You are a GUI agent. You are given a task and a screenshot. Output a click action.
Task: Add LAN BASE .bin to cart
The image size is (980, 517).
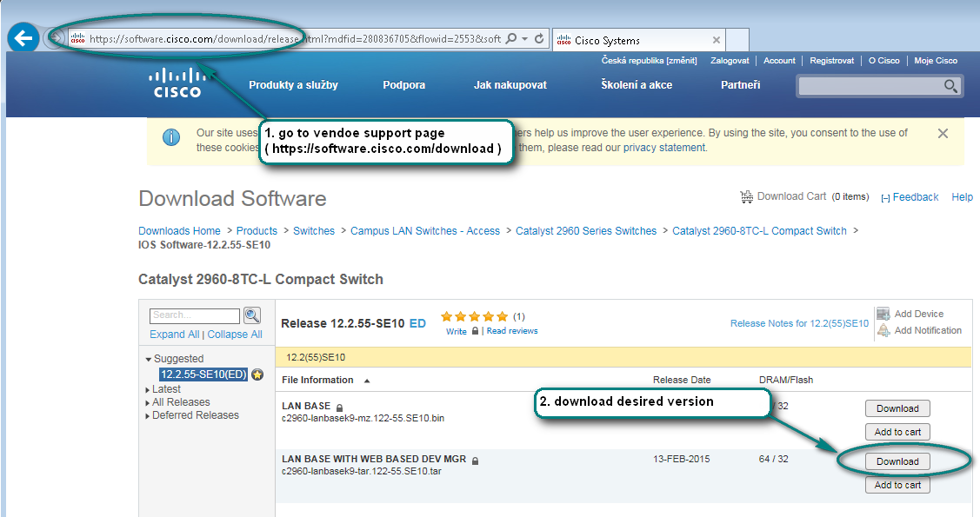point(897,432)
